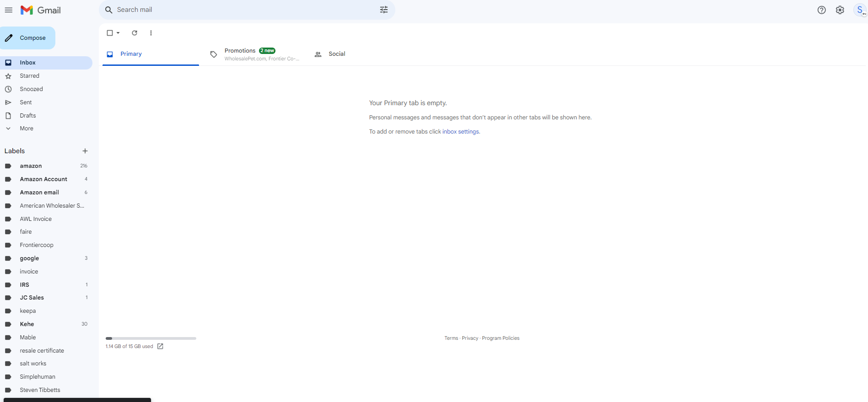
Task: Show search options filter icon
Action: [x=384, y=10]
